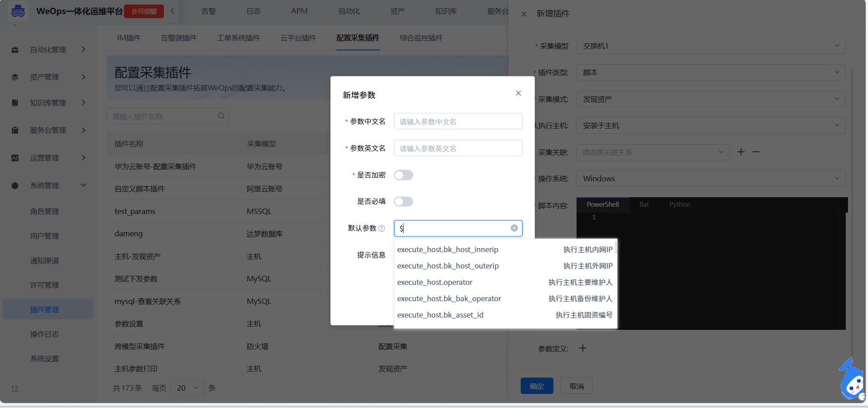The height and width of the screenshot is (408, 868).
Task: Click the help icon beside 默认参数
Action: [x=382, y=229]
